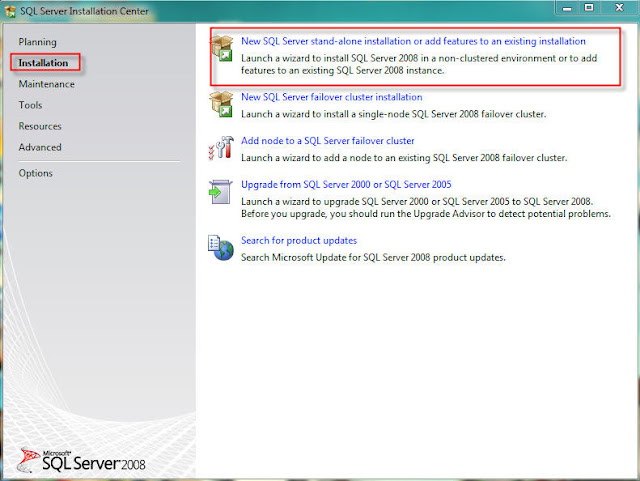Launch New SQL Server stand-alone installation link

point(413,41)
